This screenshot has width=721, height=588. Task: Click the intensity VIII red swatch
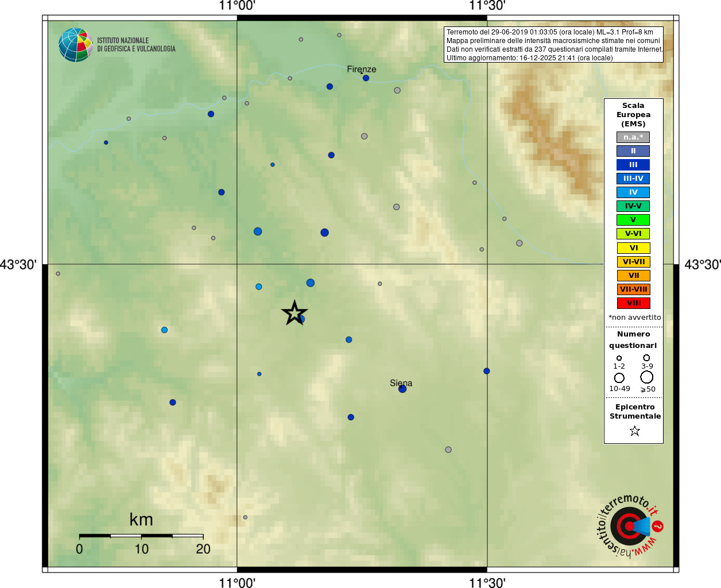[x=633, y=303]
